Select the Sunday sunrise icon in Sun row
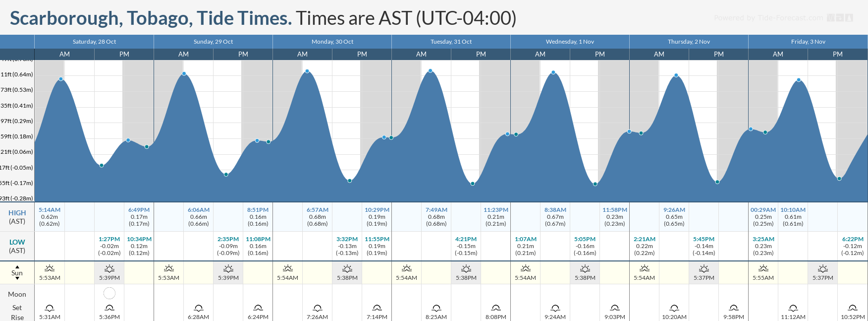This screenshot has height=321, width=868. (169, 268)
